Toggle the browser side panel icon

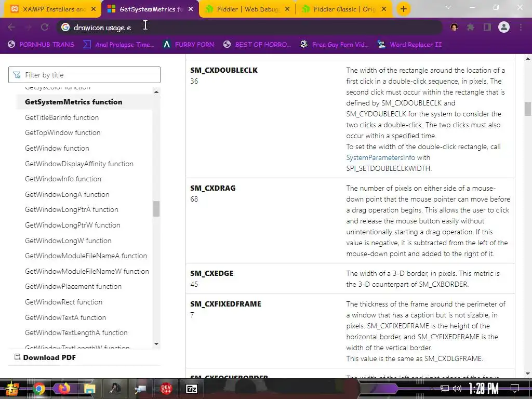pyautogui.click(x=487, y=27)
